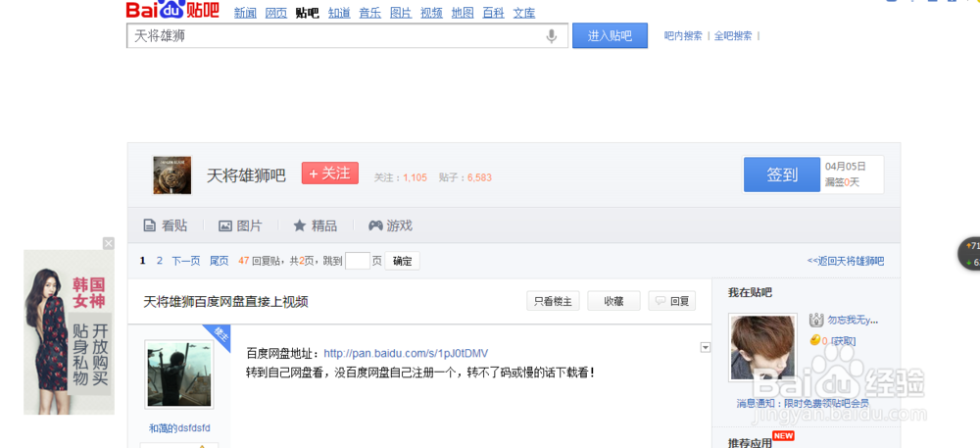Open the 精品 tab

[315, 225]
